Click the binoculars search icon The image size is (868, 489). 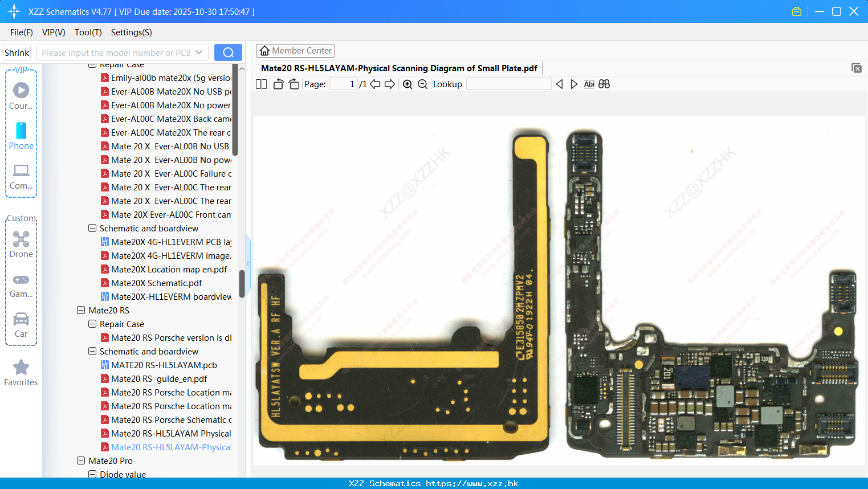pos(604,84)
